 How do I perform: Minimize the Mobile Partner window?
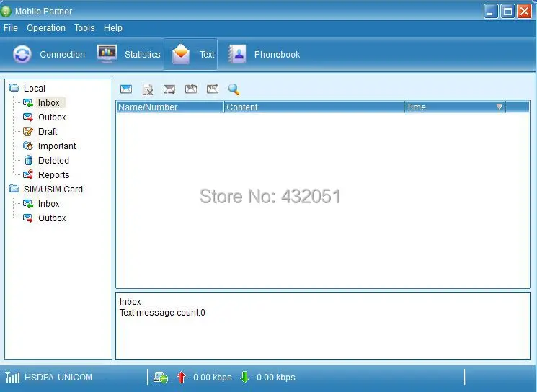pos(491,12)
